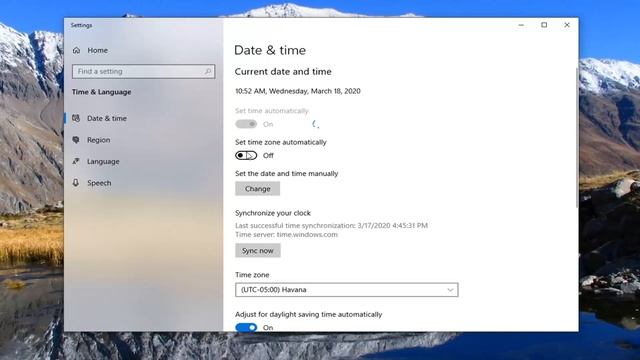
Task: Click the Sync now button
Action: click(x=258, y=251)
